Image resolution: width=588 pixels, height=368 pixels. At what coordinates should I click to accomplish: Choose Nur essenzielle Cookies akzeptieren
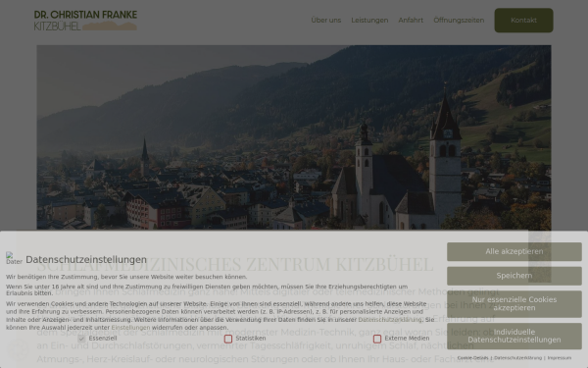[514, 304]
